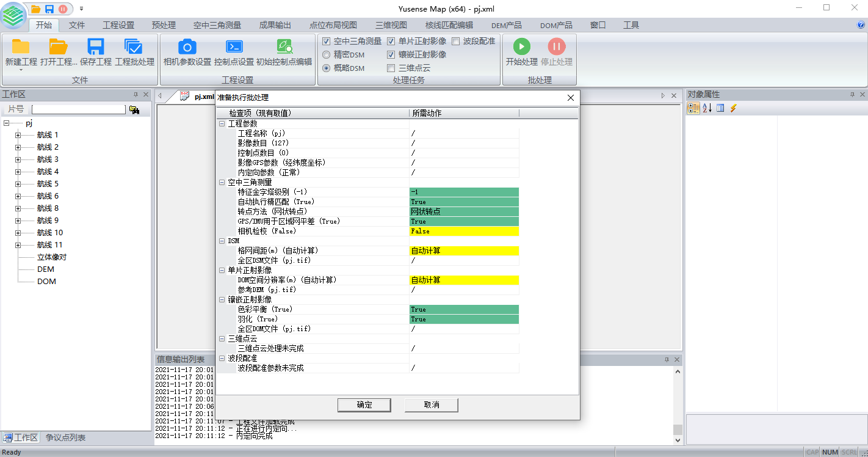Close the 准备执行批处理 dialog with X

click(x=571, y=98)
